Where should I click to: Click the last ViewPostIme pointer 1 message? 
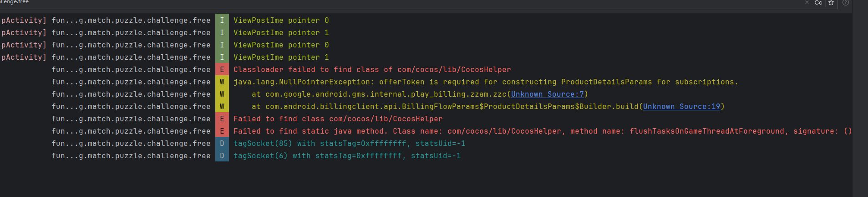tap(281, 57)
